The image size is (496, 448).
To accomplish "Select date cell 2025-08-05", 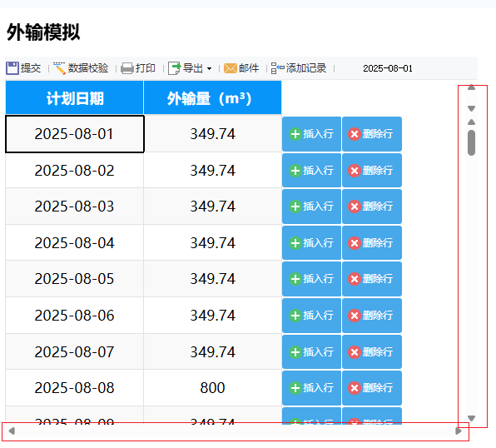I will pos(75,279).
